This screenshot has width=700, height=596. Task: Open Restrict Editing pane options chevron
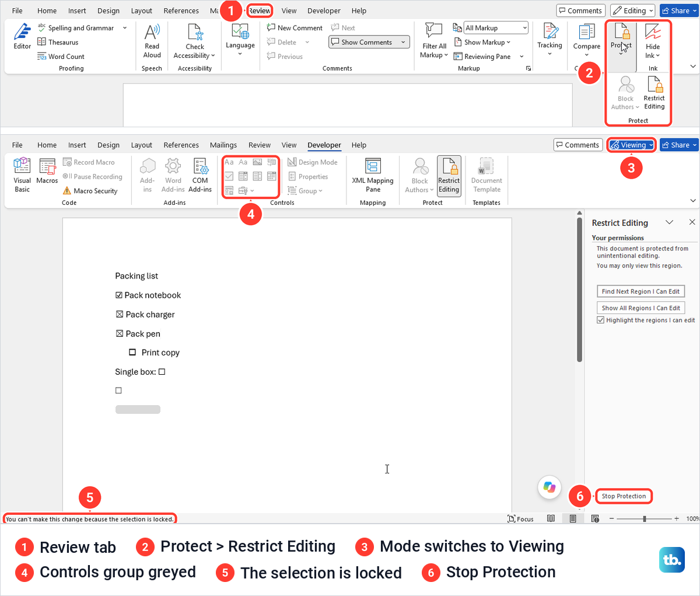click(x=670, y=222)
